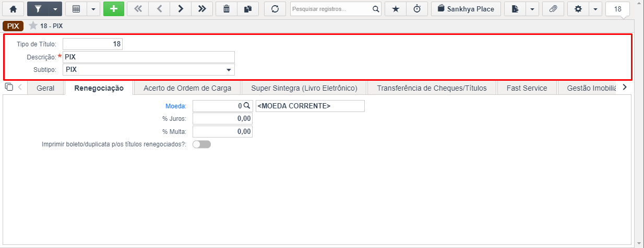Edit the % Juros field
Viewport: 644px width, 248px height.
pos(223,119)
